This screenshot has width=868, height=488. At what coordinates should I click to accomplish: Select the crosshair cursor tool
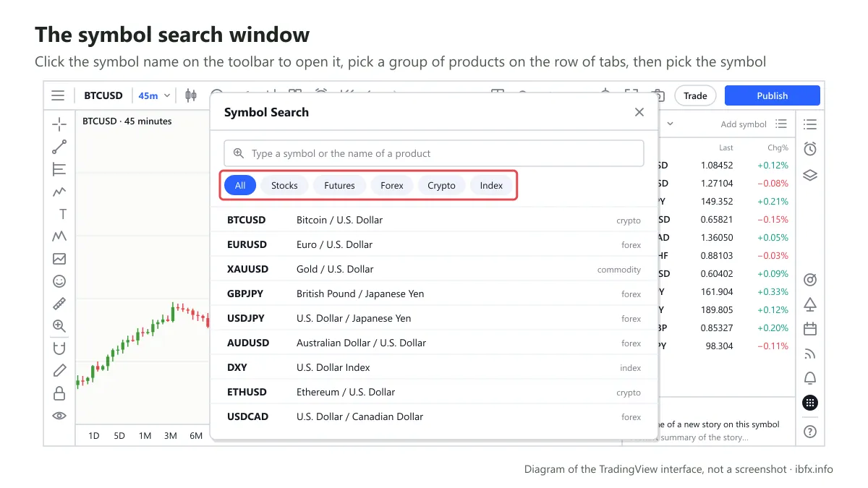59,124
